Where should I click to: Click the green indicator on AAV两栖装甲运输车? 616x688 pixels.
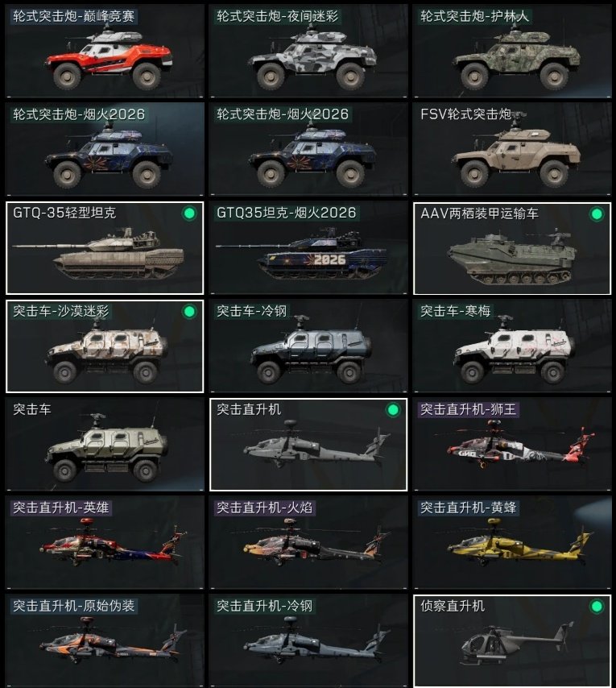click(x=597, y=214)
